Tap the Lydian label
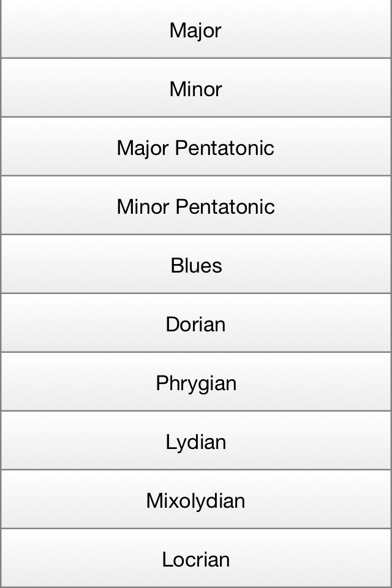The width and height of the screenshot is (392, 588). (x=196, y=442)
